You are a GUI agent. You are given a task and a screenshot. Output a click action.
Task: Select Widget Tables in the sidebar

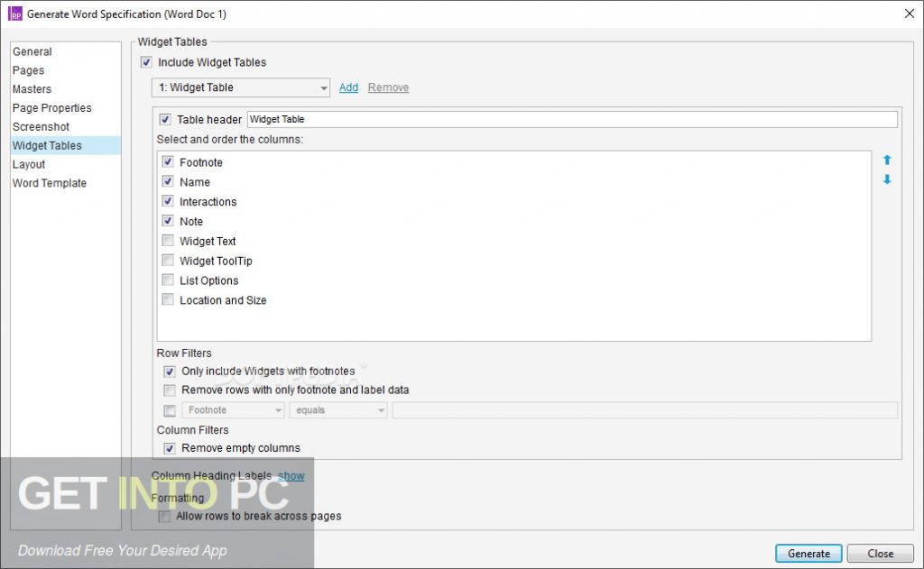click(x=65, y=145)
